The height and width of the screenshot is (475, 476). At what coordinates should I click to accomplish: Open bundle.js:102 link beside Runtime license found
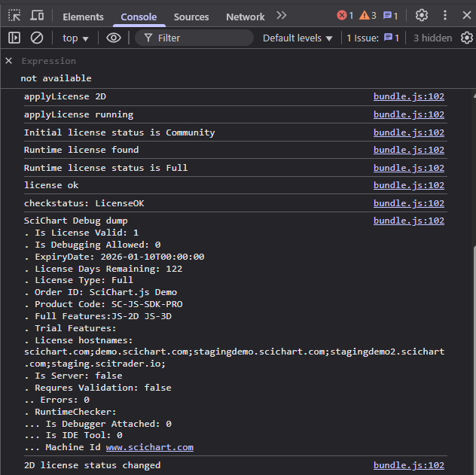click(x=409, y=150)
